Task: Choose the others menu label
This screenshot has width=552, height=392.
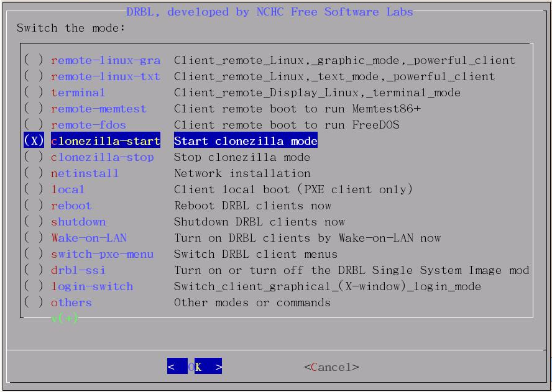Action: 71,303
